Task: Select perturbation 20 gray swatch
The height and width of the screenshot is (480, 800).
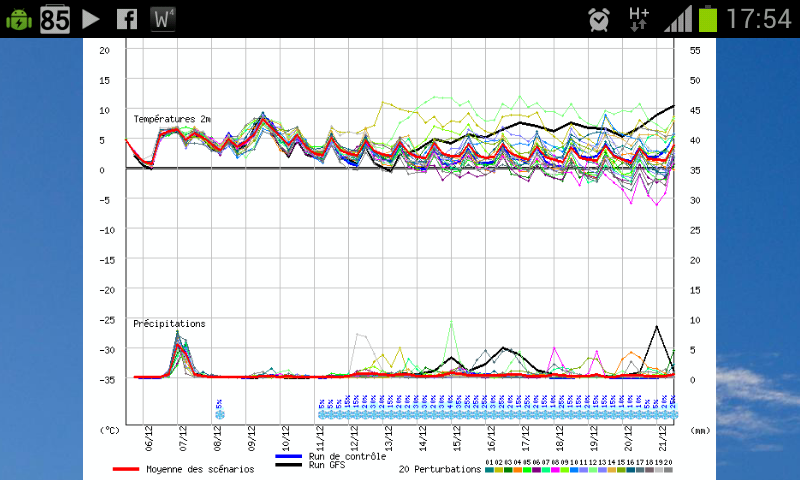Action: coord(668,470)
